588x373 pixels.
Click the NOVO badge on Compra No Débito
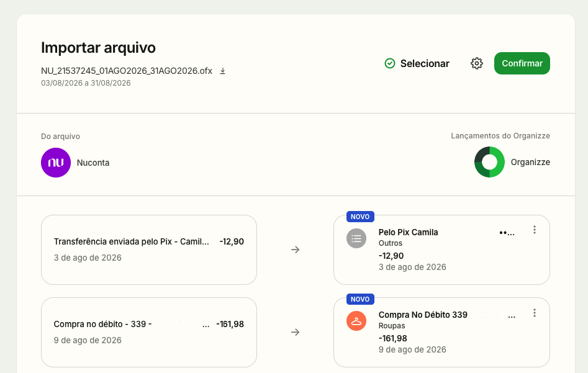(x=360, y=299)
